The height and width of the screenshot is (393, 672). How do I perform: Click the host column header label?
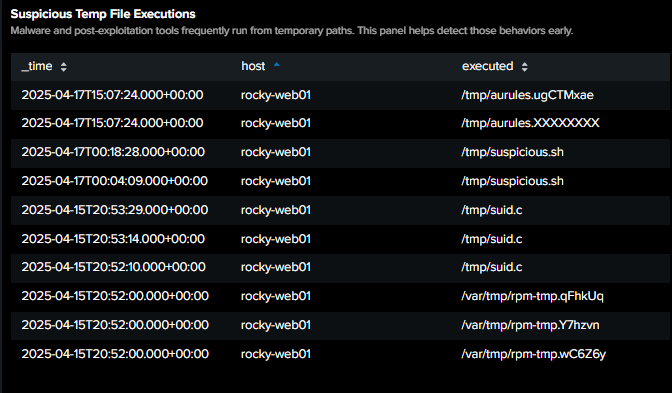(253, 66)
